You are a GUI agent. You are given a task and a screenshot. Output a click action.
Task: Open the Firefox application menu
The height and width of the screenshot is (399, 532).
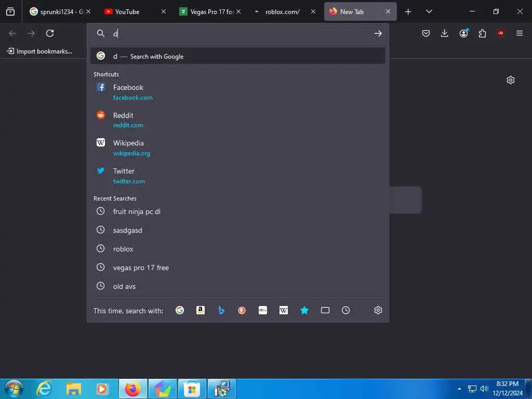pyautogui.click(x=520, y=33)
